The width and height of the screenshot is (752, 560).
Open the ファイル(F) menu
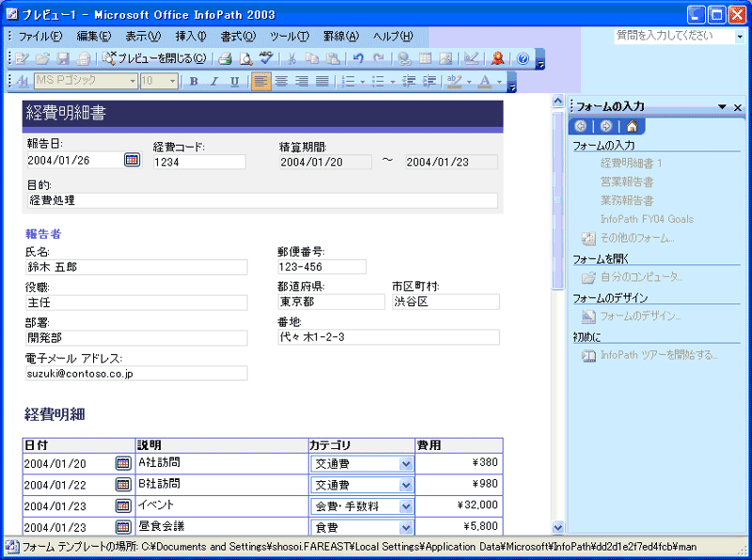pyautogui.click(x=40, y=36)
